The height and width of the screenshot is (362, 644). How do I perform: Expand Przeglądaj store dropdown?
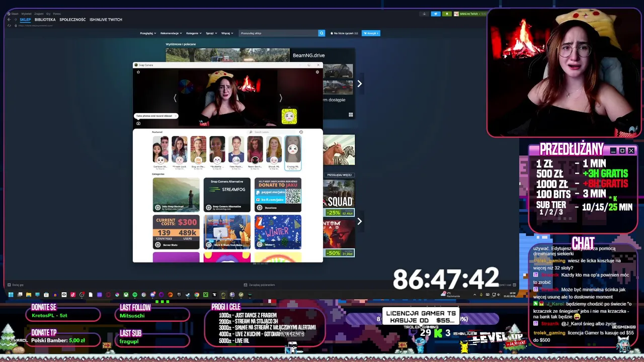tap(148, 33)
